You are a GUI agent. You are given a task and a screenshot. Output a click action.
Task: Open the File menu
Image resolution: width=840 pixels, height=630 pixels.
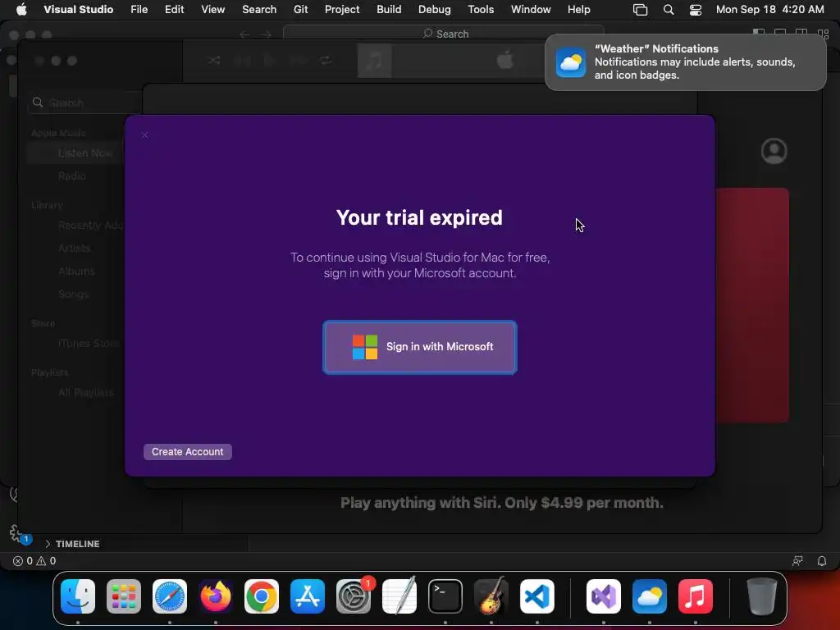tap(139, 9)
